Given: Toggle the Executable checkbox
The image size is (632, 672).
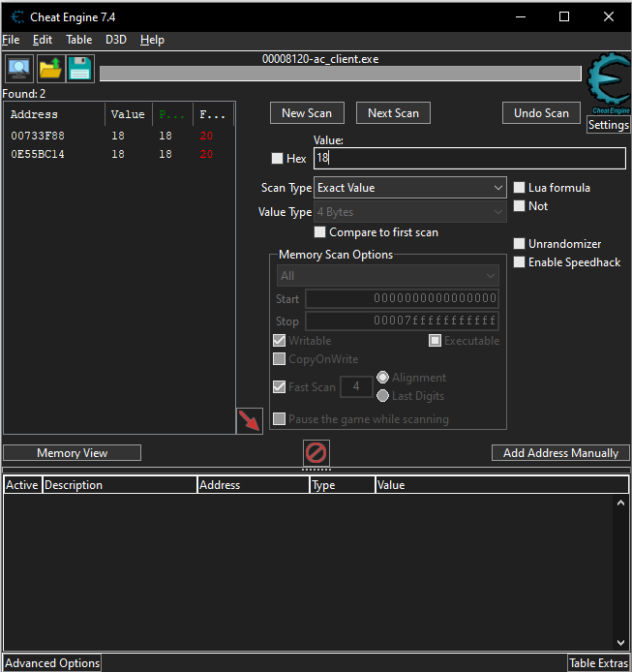Looking at the screenshot, I should [435, 340].
